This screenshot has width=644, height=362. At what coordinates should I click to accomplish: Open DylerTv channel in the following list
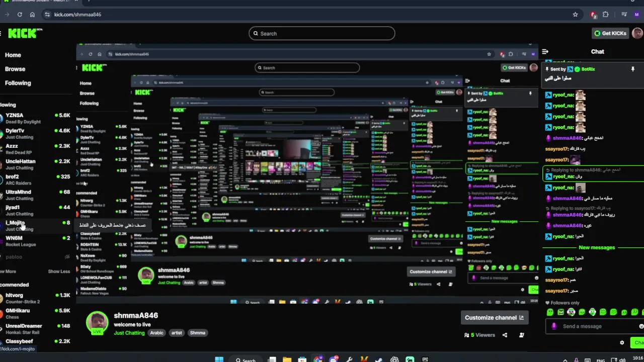coord(35,134)
